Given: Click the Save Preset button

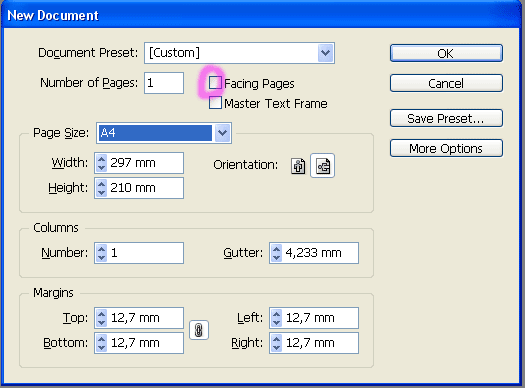Looking at the screenshot, I should (x=446, y=118).
